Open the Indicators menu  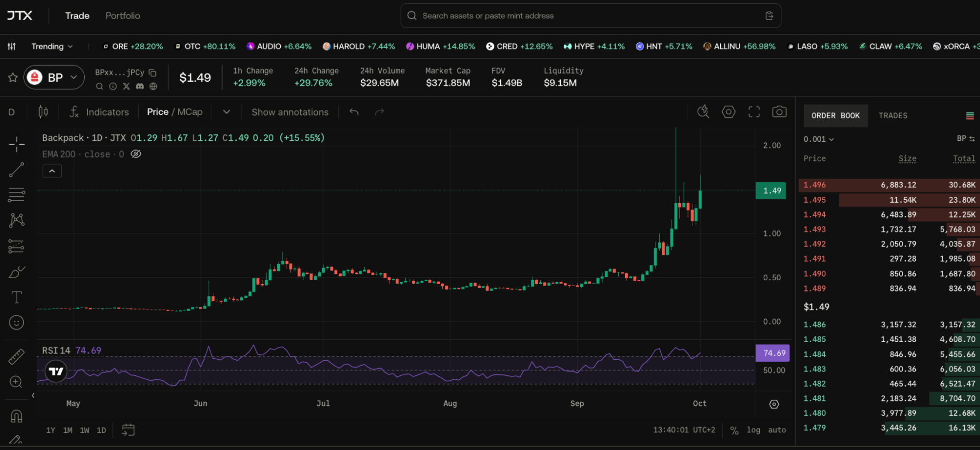[x=99, y=112]
